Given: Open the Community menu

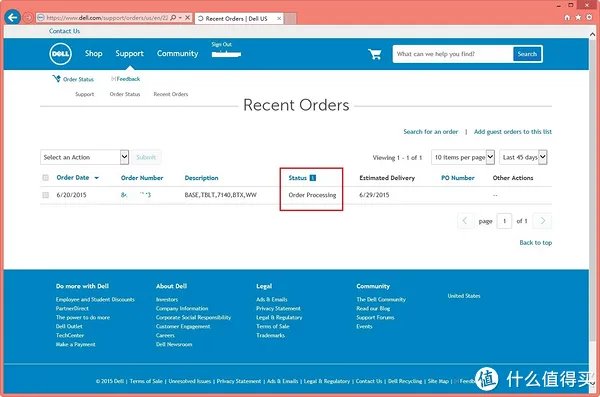Looking at the screenshot, I should (x=178, y=54).
